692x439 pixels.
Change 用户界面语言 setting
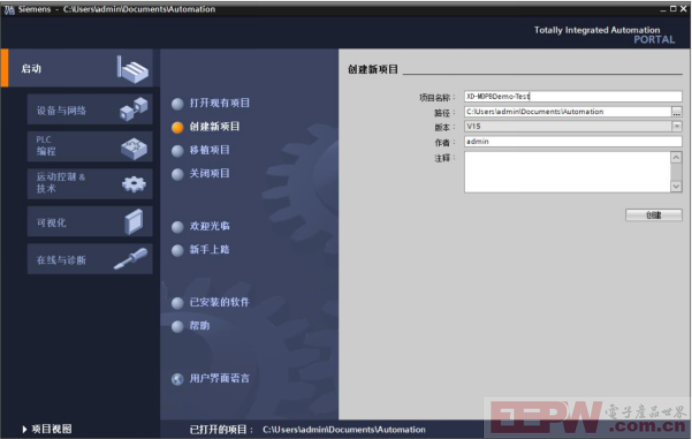point(219,378)
